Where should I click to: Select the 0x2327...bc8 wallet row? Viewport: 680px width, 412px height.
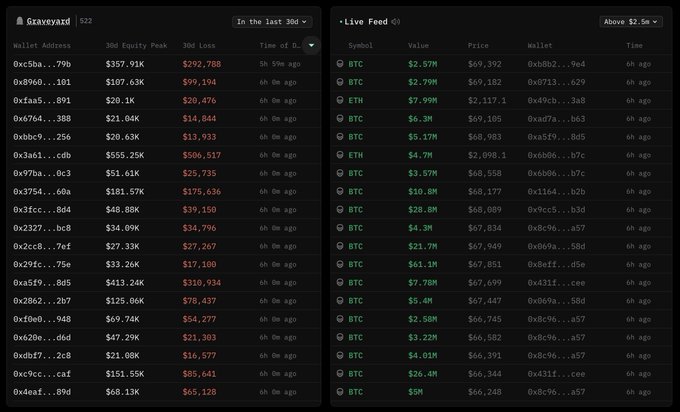(x=163, y=228)
